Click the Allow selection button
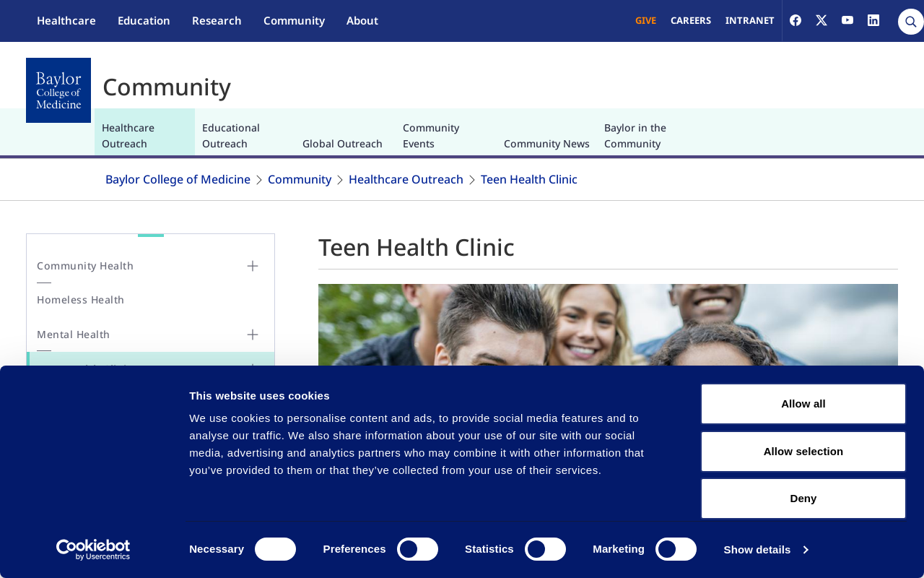924x578 pixels. point(803,452)
